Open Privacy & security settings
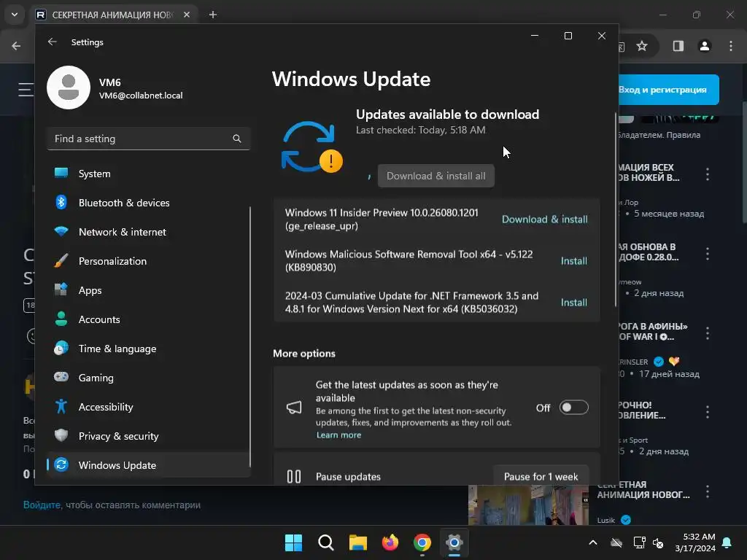 (x=149, y=436)
